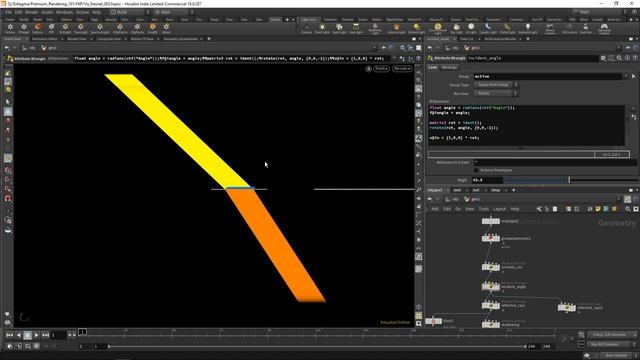Click the VR Camera shelf tool
The width and height of the screenshot is (640, 360).
tap(570, 28)
